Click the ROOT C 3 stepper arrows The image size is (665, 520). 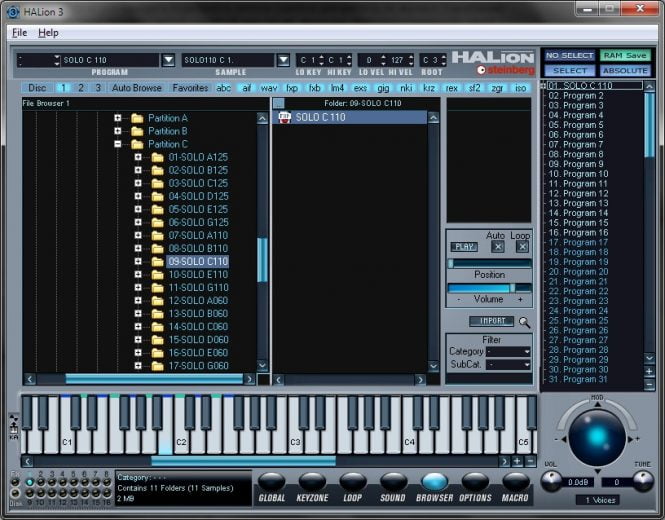[444, 60]
